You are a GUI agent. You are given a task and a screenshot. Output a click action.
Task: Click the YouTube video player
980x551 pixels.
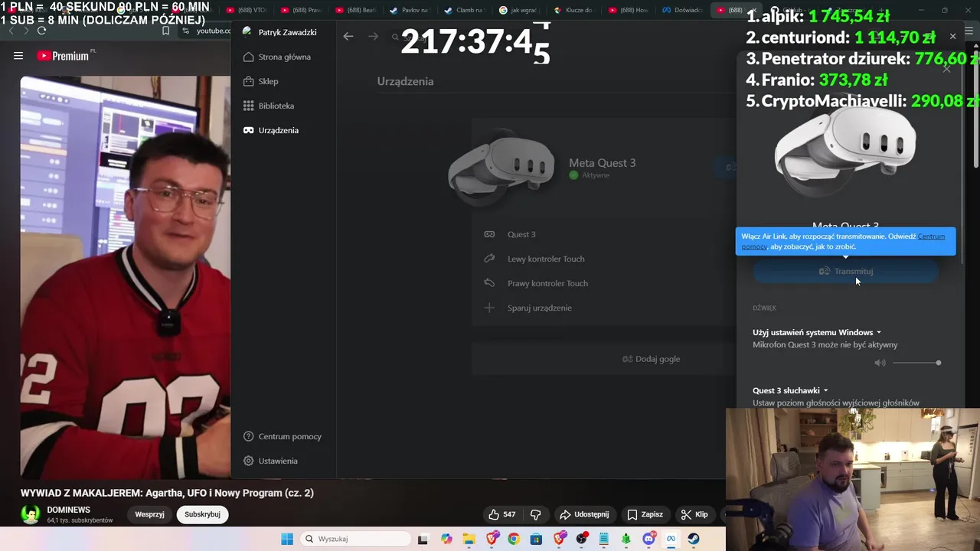pos(126,277)
